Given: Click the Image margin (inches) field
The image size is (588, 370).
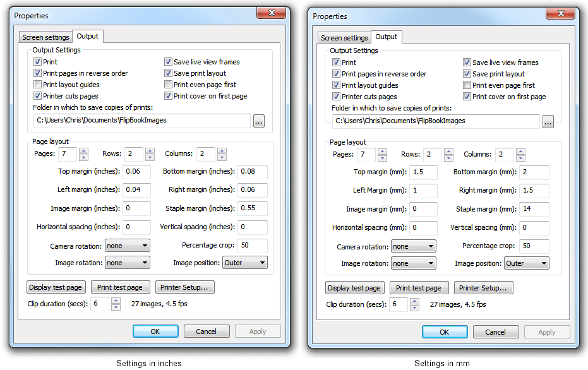Looking at the screenshot, I should pyautogui.click(x=136, y=208).
